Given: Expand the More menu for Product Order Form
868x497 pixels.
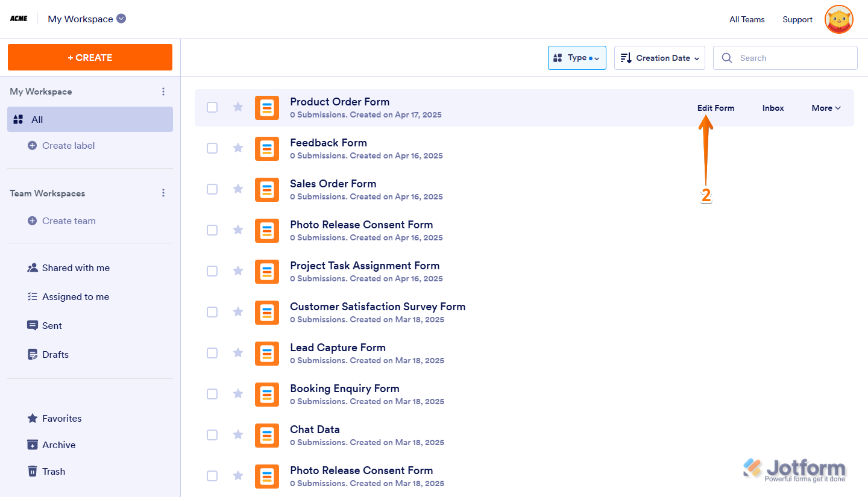Looking at the screenshot, I should point(826,108).
